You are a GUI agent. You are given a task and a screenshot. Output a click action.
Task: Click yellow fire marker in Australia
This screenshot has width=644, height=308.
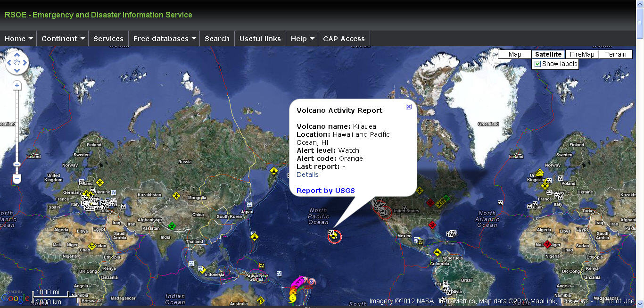(x=261, y=300)
